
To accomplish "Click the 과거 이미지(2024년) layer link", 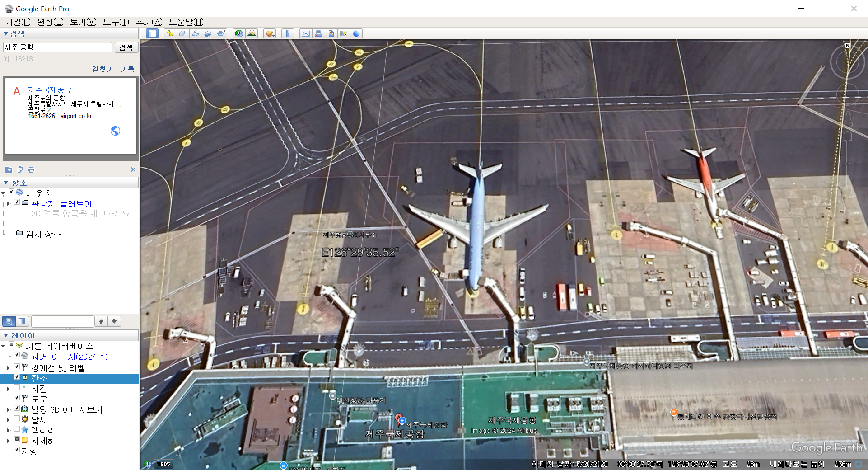I will (69, 357).
